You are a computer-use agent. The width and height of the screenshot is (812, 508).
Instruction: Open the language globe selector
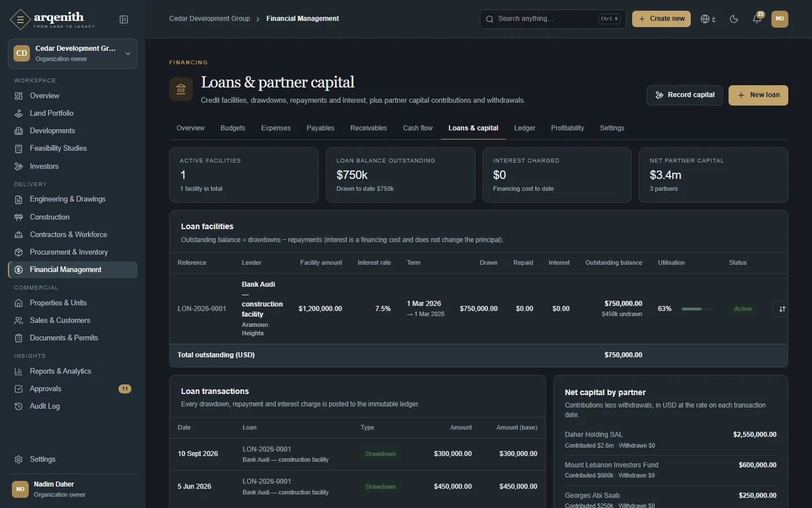708,19
